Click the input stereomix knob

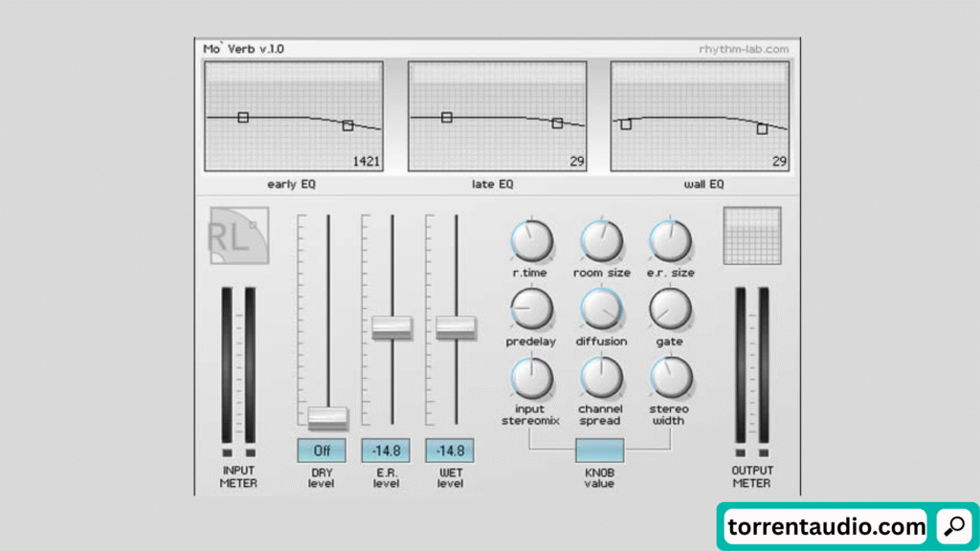point(531,378)
